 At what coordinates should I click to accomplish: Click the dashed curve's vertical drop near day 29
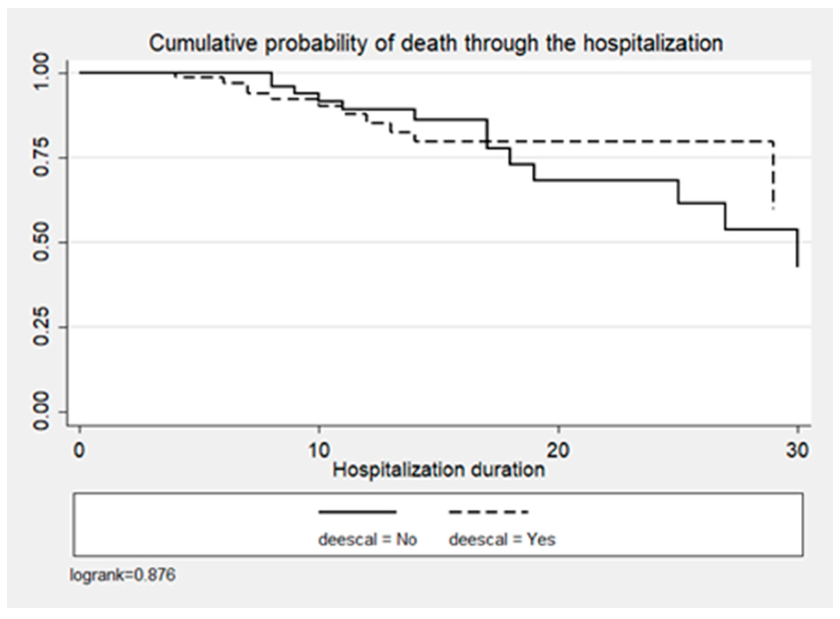click(x=774, y=175)
